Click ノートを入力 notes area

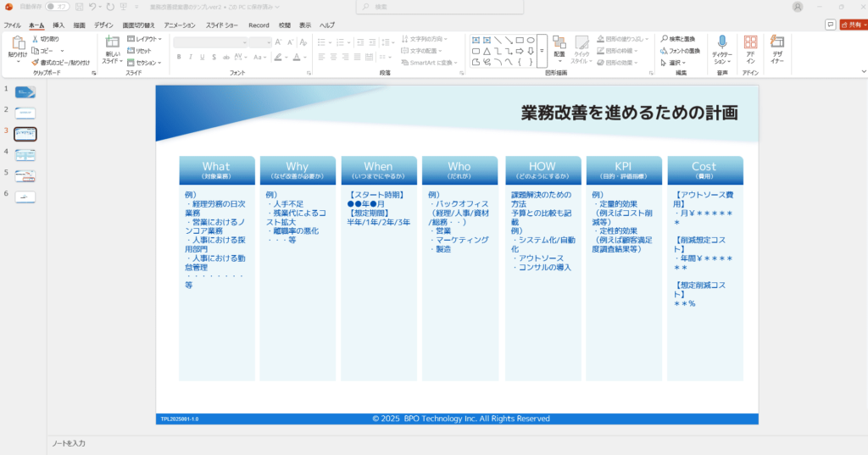coord(69,443)
